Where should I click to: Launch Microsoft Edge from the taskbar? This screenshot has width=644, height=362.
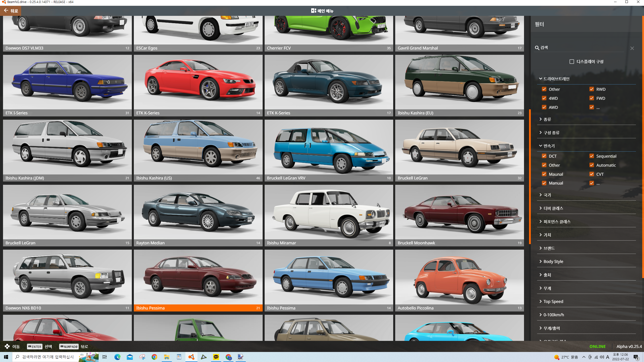pos(117,357)
